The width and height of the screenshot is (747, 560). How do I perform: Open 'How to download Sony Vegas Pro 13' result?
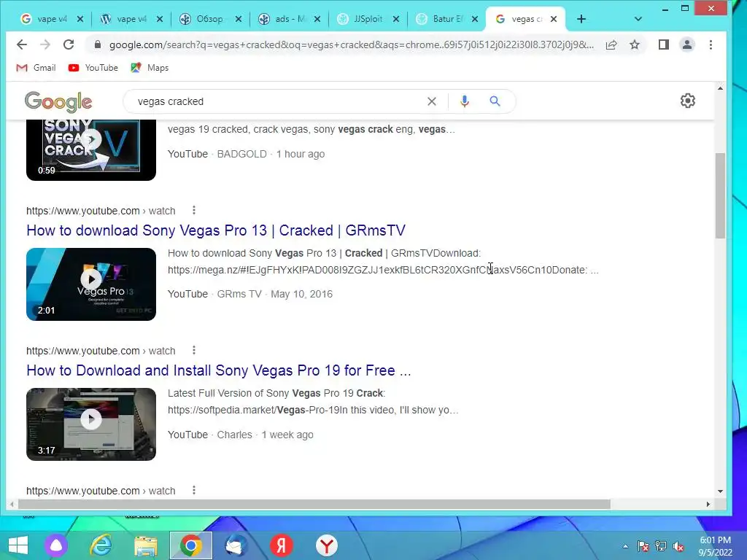(x=216, y=230)
